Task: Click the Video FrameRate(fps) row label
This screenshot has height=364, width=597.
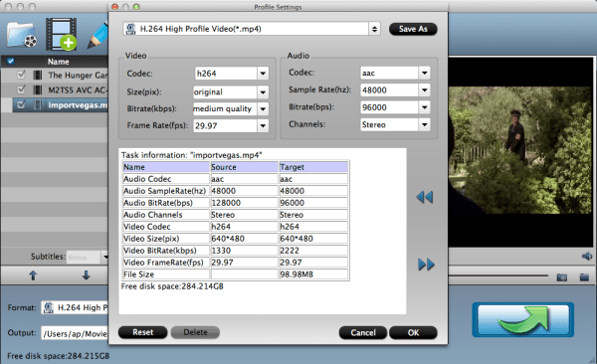Action: pos(163,263)
